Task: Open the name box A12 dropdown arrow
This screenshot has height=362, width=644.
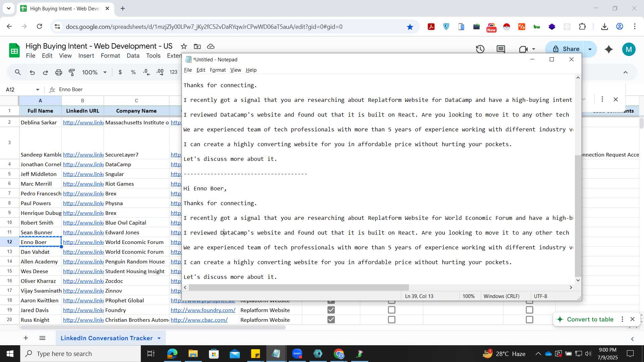Action: pyautogui.click(x=38, y=89)
